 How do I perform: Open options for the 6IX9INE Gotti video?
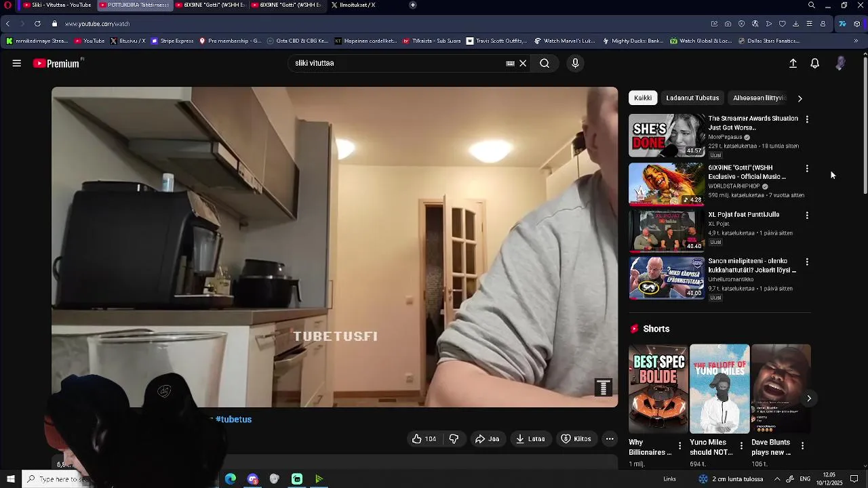[x=807, y=168]
